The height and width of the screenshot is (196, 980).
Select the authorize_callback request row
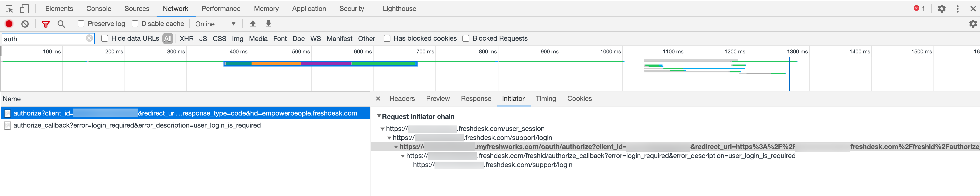tap(137, 125)
